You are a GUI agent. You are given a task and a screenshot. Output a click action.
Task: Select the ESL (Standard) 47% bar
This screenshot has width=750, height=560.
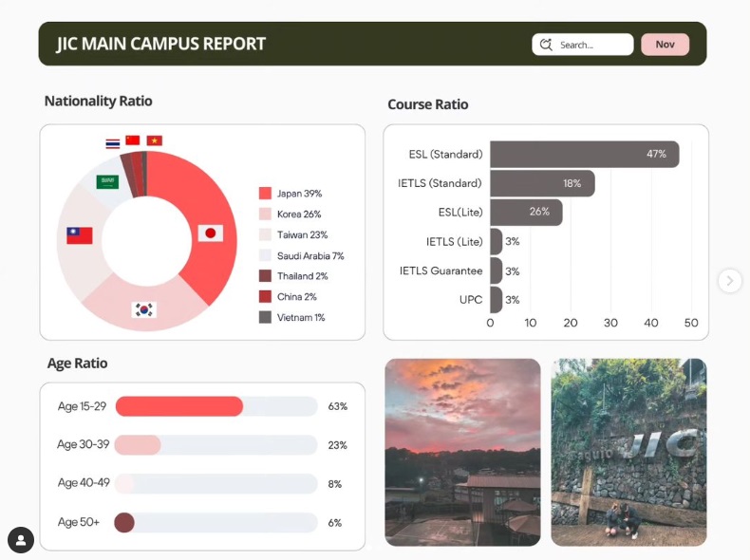tap(584, 154)
